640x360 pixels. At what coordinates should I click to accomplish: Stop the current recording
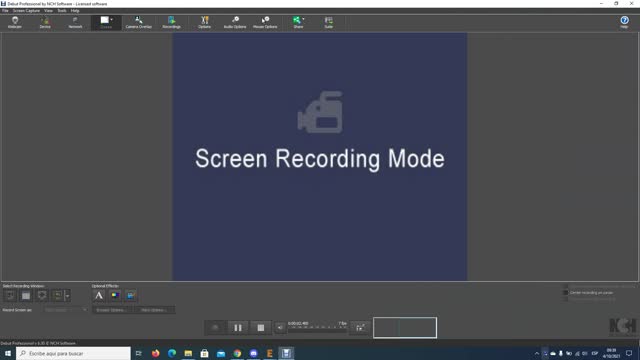pos(261,328)
